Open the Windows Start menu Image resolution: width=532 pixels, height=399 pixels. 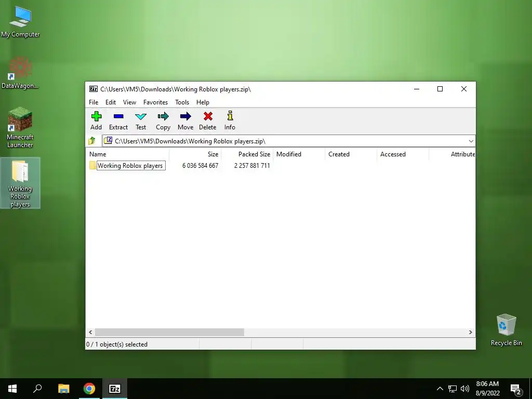point(12,389)
